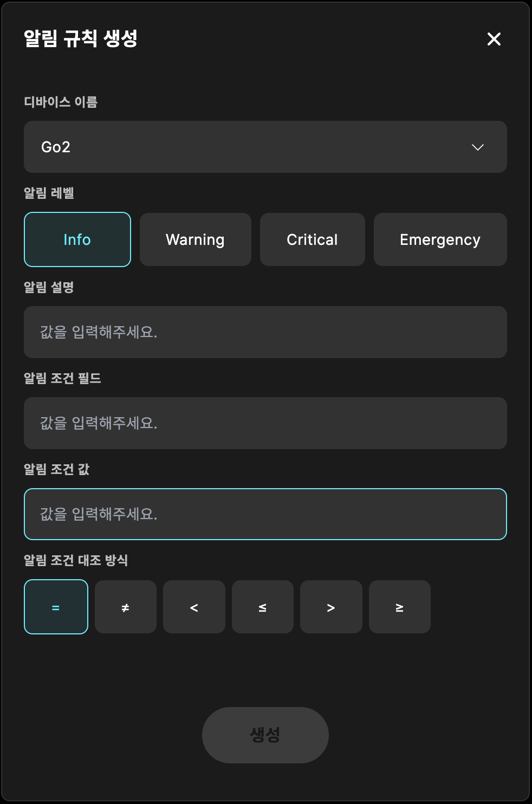Select the ≥ comparison operator
The image size is (532, 804).
click(400, 607)
